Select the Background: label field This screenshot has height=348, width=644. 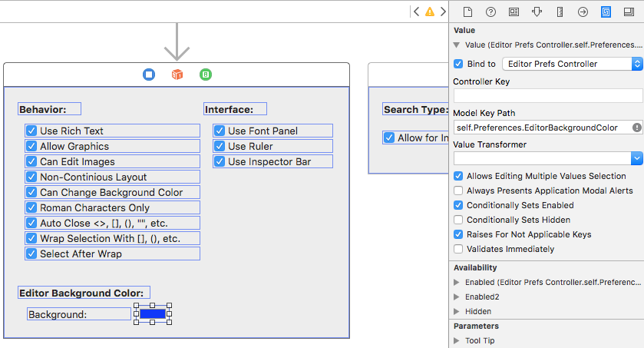[x=79, y=314]
